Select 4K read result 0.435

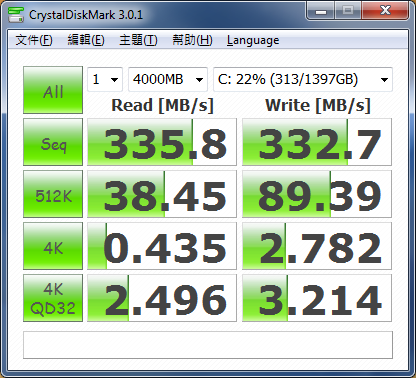point(162,246)
